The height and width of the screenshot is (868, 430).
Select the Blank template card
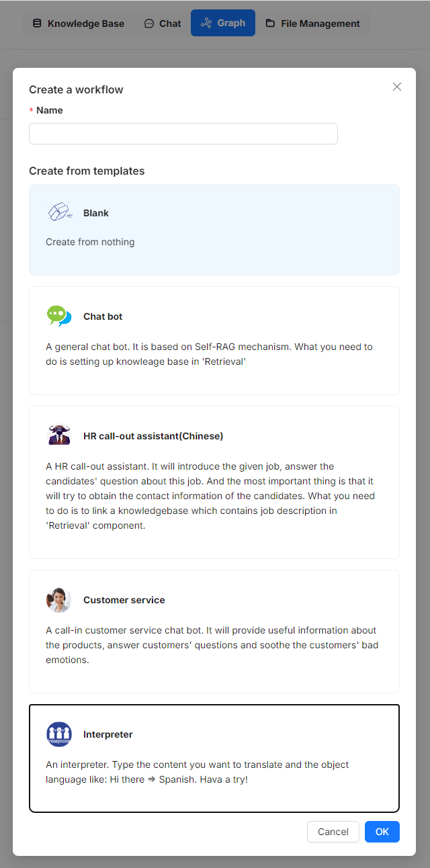click(x=214, y=230)
